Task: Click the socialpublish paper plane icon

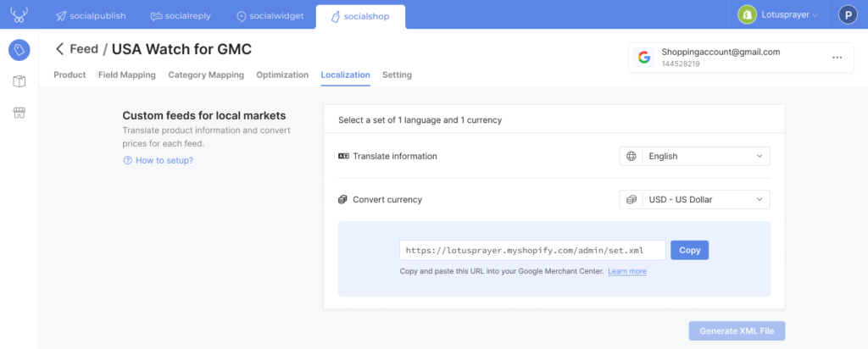Action: 61,17
